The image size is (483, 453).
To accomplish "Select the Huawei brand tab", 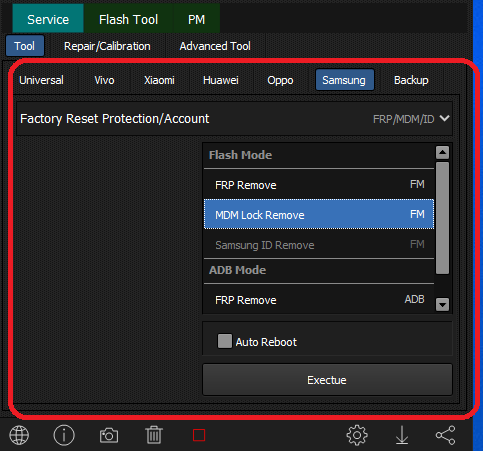I will 221,80.
